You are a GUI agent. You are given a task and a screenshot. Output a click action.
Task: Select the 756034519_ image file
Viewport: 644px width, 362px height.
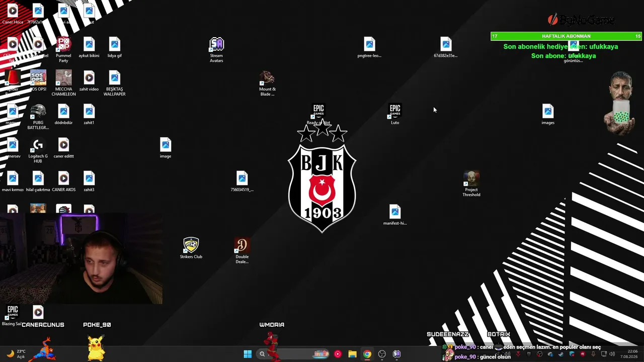click(242, 182)
